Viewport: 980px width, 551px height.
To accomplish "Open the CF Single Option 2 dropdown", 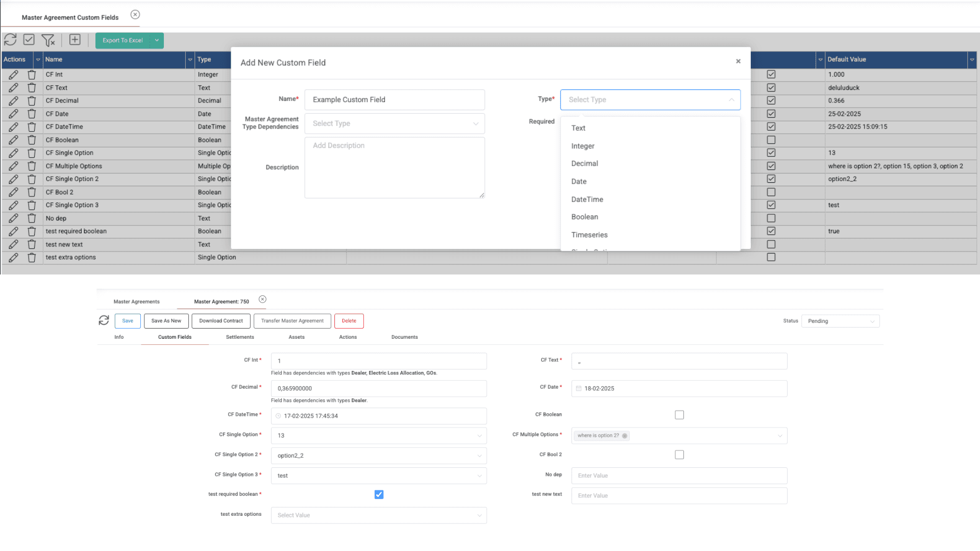I will pyautogui.click(x=379, y=456).
